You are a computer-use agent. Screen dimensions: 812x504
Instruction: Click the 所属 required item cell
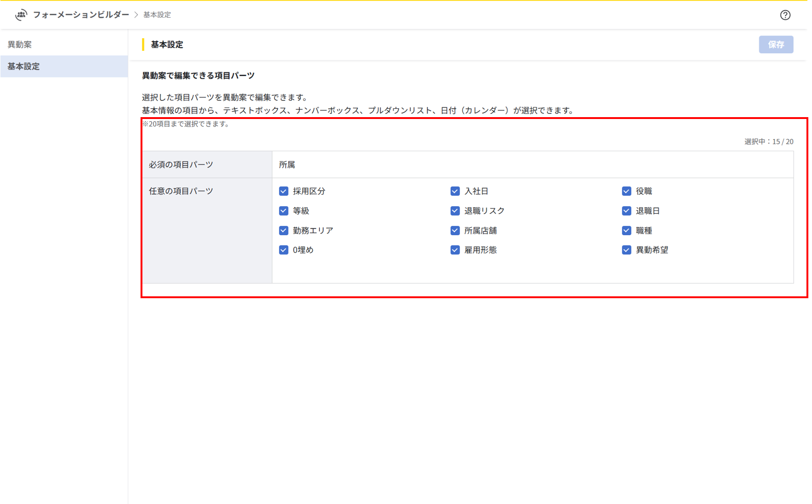pyautogui.click(x=287, y=165)
